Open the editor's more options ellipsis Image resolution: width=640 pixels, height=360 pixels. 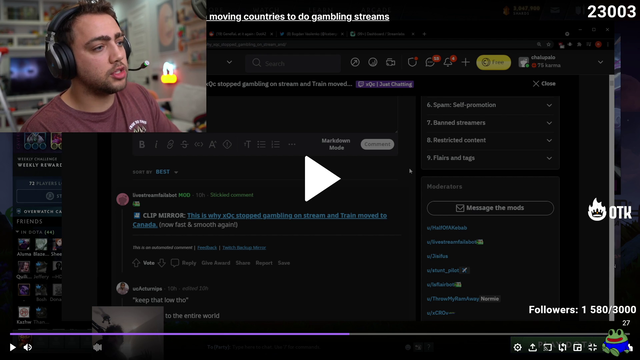click(x=292, y=144)
